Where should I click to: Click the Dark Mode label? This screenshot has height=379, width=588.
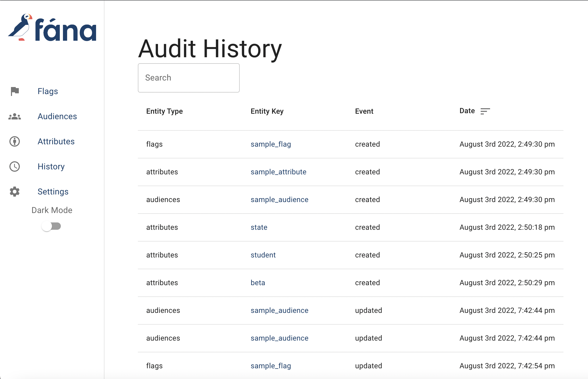pyautogui.click(x=52, y=210)
